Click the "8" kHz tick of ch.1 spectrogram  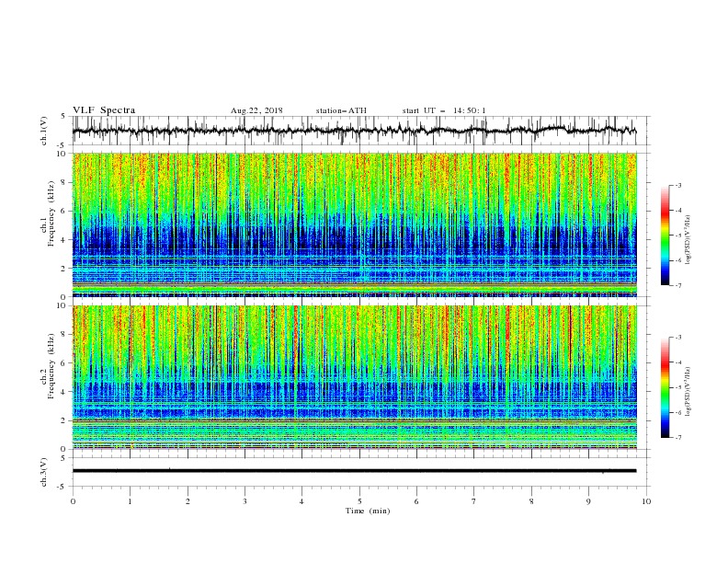click(x=65, y=182)
